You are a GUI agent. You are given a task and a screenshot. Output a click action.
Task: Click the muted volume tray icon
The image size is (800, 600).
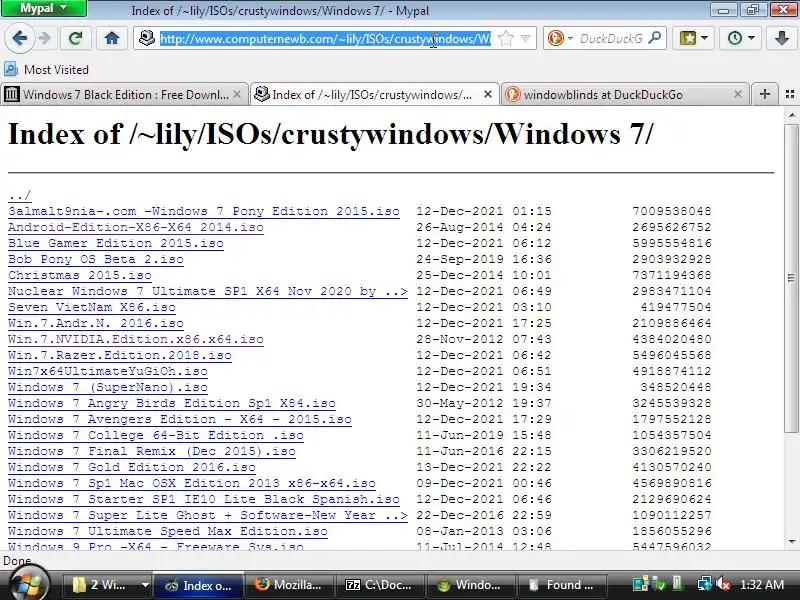coord(722,584)
